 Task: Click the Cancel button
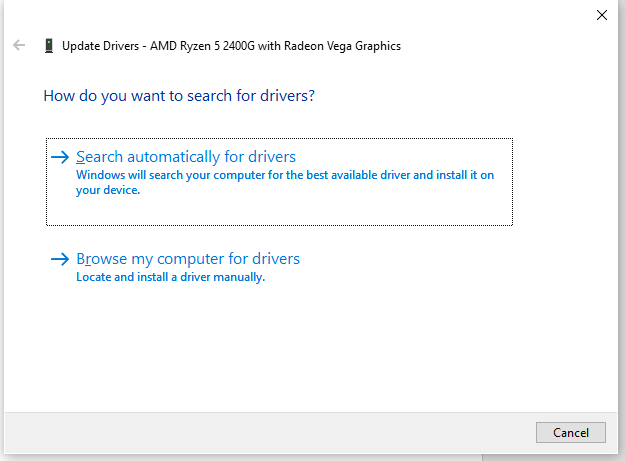pos(570,432)
